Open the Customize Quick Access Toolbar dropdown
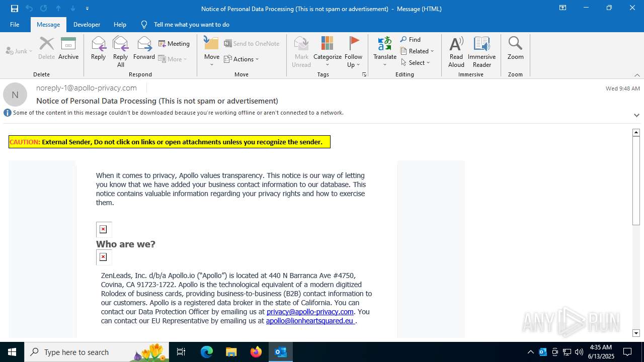 click(88, 8)
